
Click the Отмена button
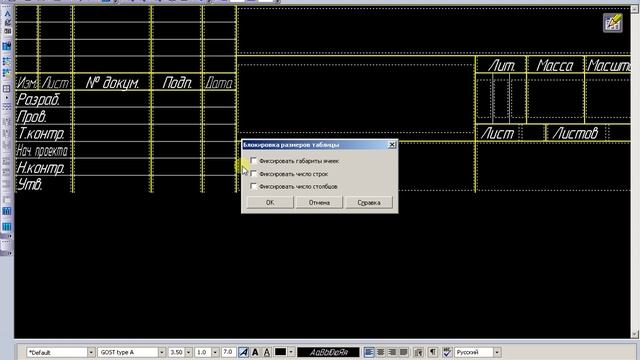point(319,202)
